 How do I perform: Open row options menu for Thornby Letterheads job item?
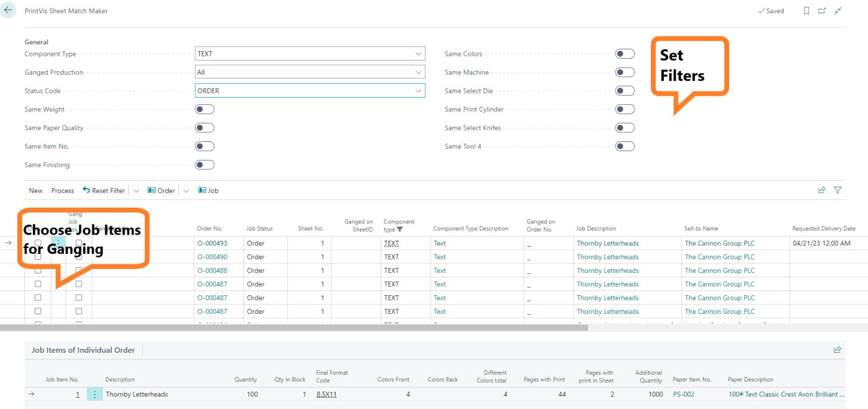click(95, 394)
